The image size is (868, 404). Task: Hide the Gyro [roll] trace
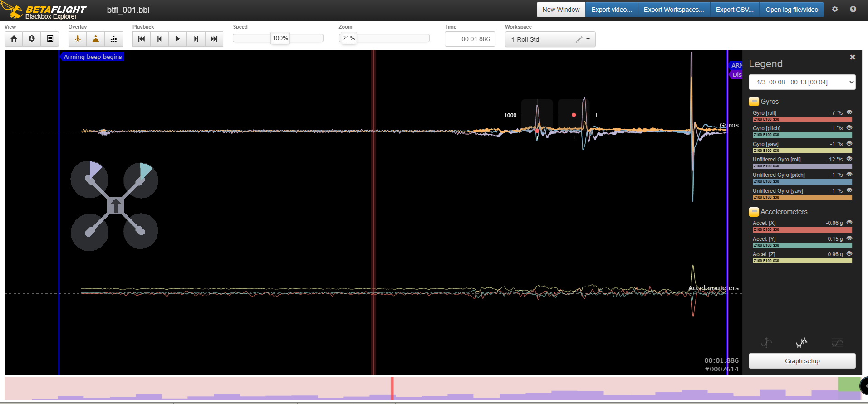(x=849, y=112)
